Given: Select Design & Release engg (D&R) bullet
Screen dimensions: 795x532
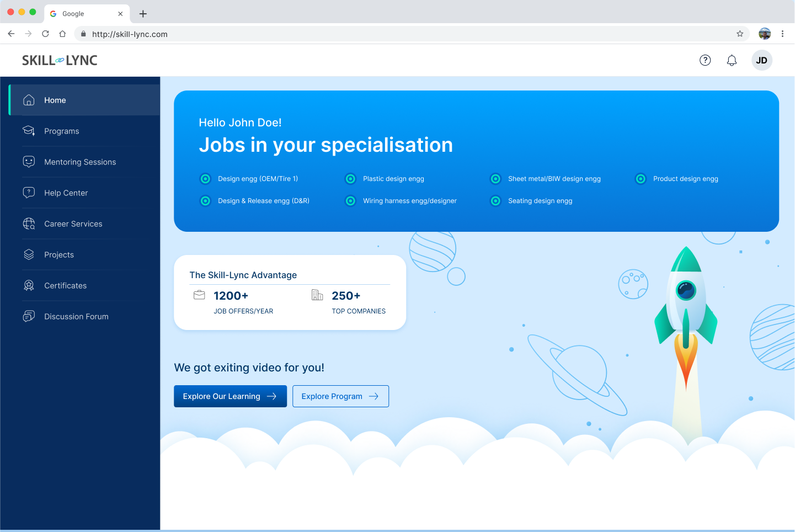Looking at the screenshot, I should coord(205,201).
